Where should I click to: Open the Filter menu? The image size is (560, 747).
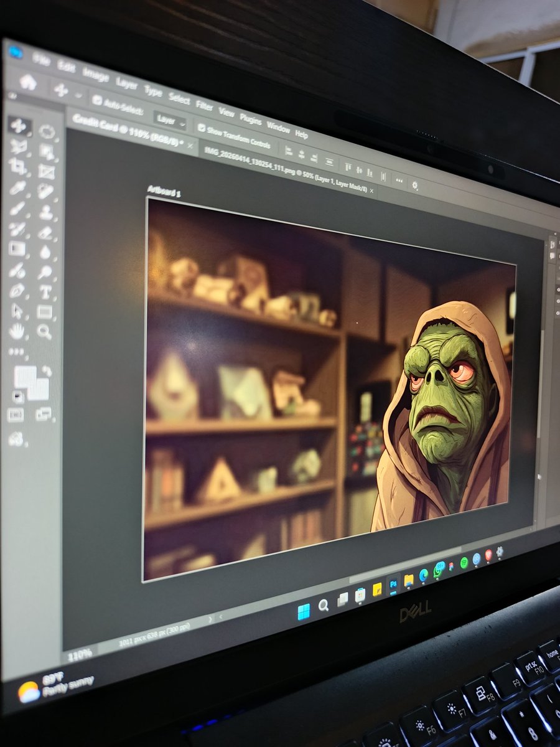[204, 105]
